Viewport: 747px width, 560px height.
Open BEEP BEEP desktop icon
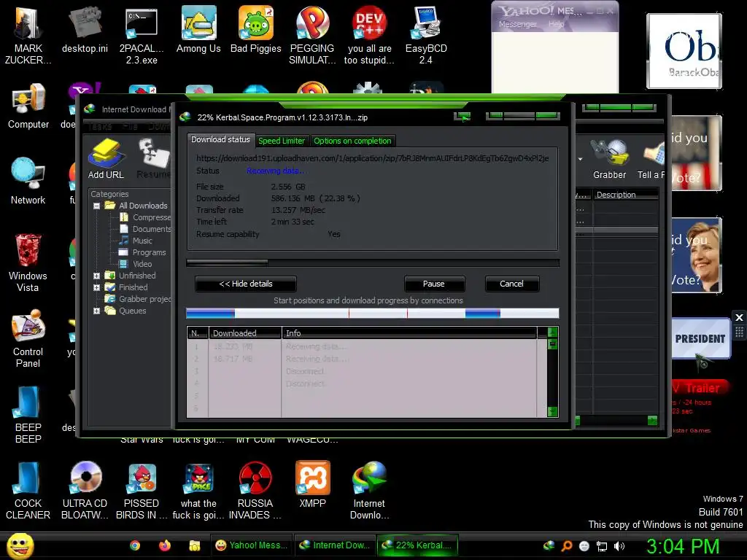28,414
